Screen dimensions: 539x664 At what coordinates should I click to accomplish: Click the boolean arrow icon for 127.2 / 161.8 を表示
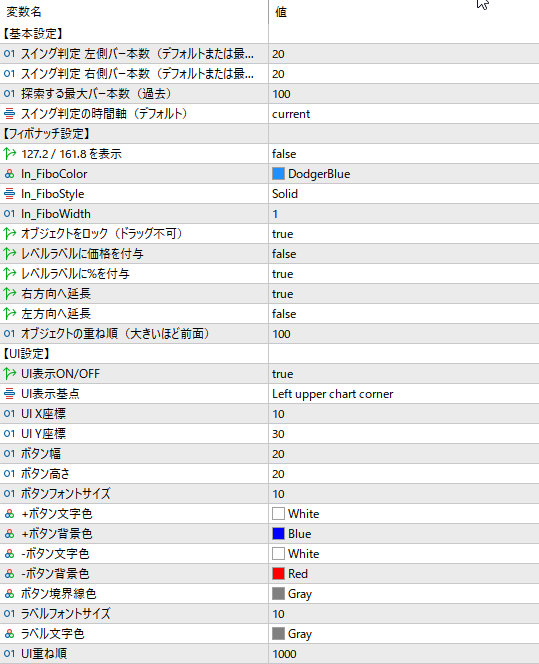pos(9,154)
